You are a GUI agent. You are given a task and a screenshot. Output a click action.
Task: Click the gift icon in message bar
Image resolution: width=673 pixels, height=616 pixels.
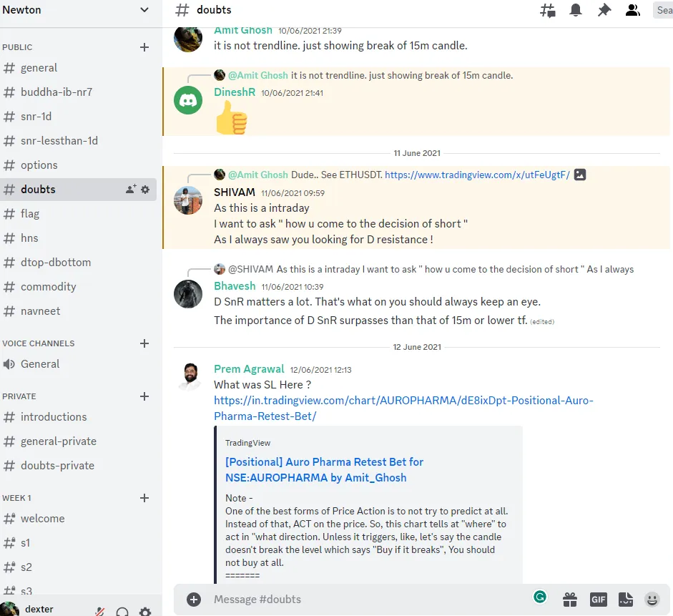point(569,599)
